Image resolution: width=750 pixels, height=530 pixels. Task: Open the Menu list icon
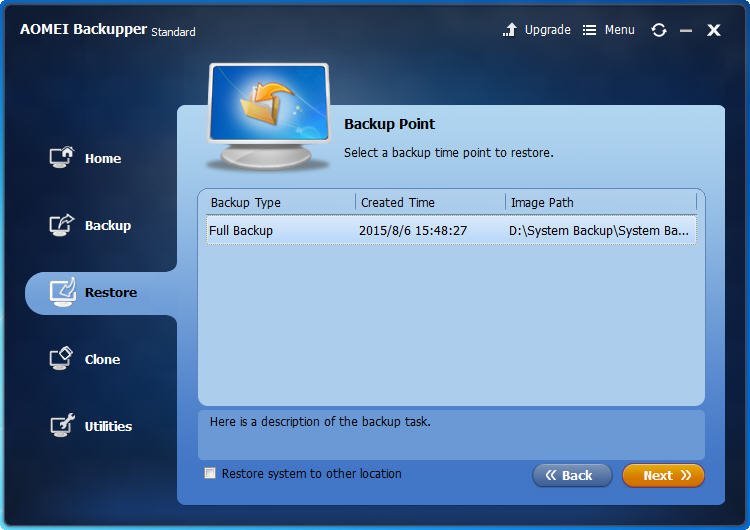589,31
